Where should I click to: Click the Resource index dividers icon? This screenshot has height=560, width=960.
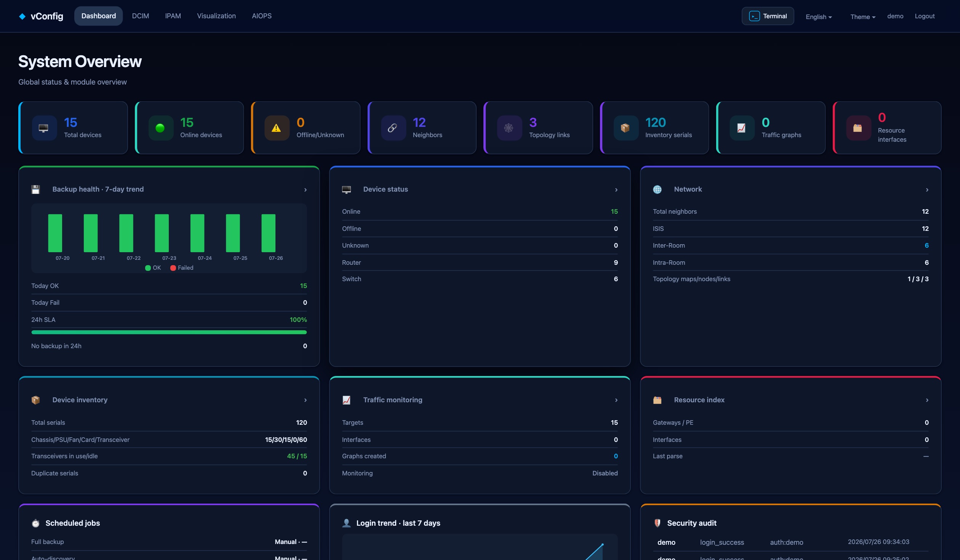click(x=658, y=400)
